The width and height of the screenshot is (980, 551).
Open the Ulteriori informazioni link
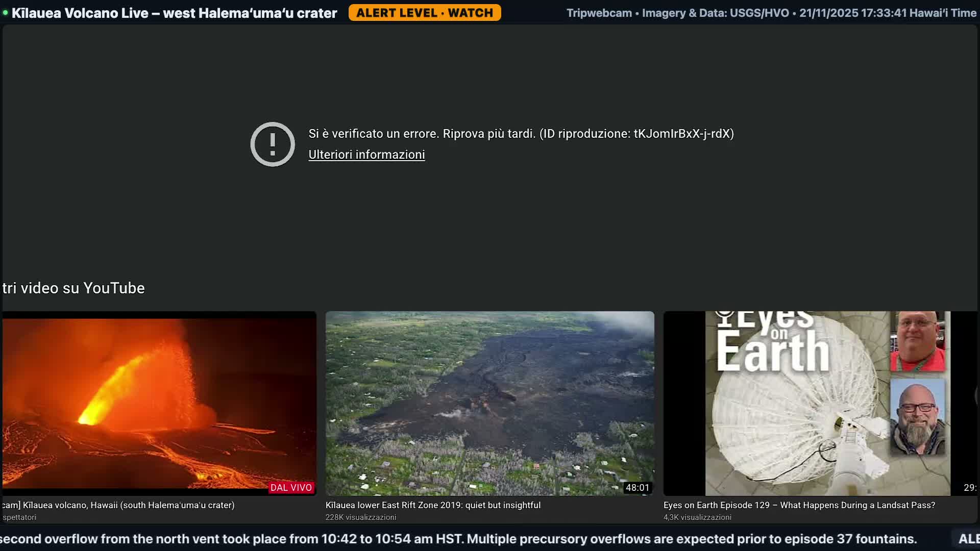point(366,155)
